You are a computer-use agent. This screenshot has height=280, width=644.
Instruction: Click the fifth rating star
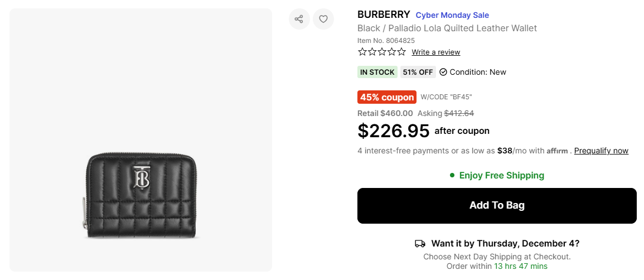[x=401, y=52]
